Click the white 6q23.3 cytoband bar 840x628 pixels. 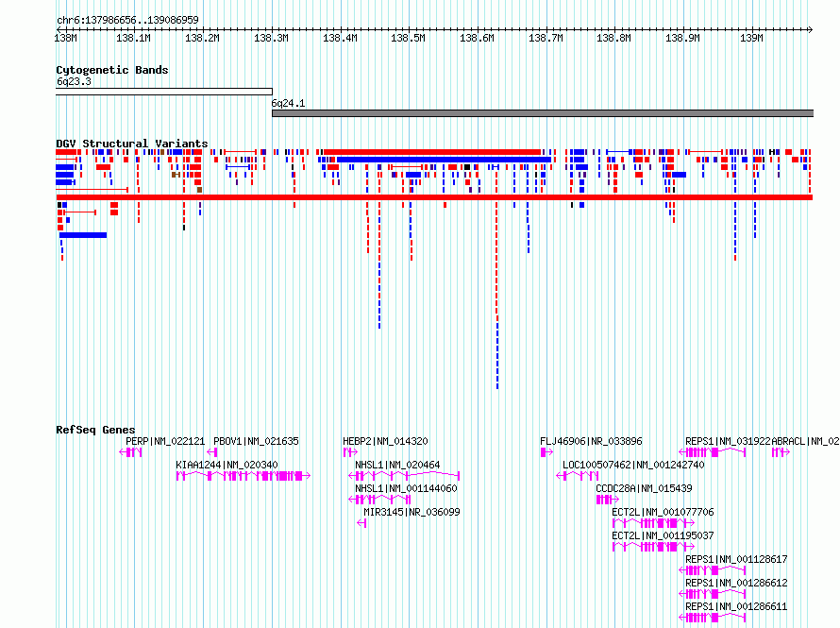tap(164, 92)
